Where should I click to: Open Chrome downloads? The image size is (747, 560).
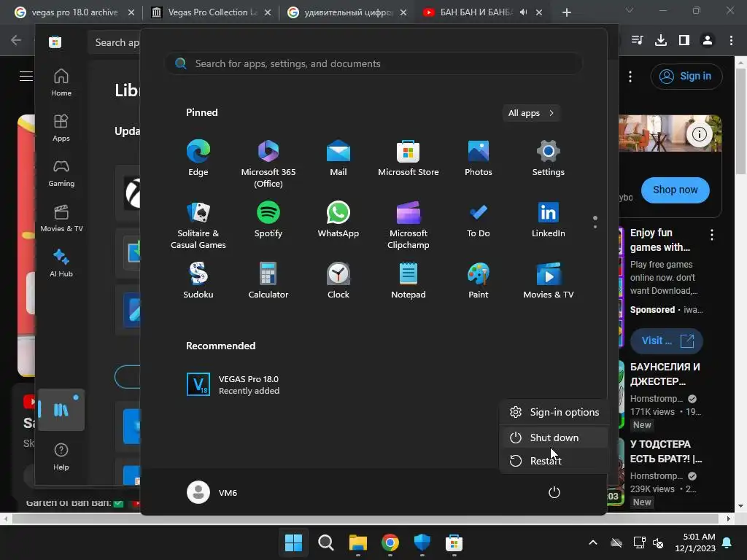[661, 40]
